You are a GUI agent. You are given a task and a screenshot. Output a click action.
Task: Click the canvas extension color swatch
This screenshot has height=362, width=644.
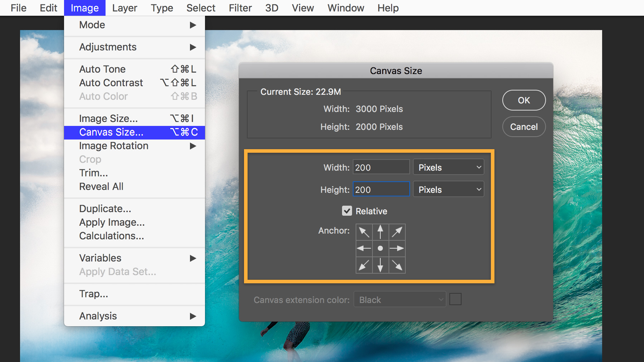[x=455, y=299]
